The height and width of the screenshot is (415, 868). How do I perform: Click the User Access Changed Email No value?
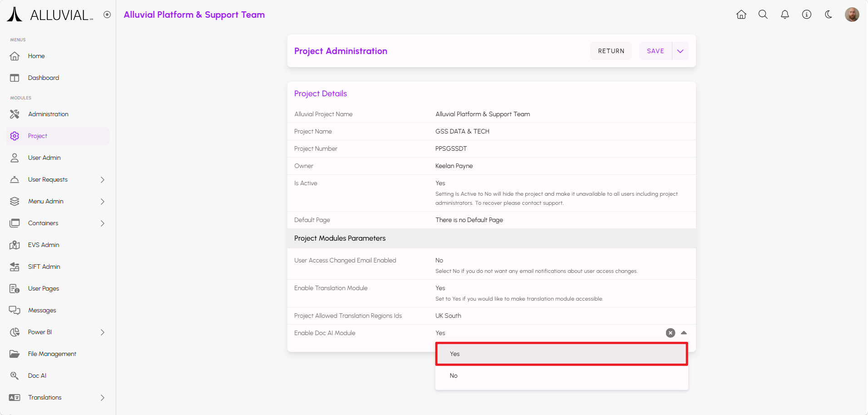point(439,261)
